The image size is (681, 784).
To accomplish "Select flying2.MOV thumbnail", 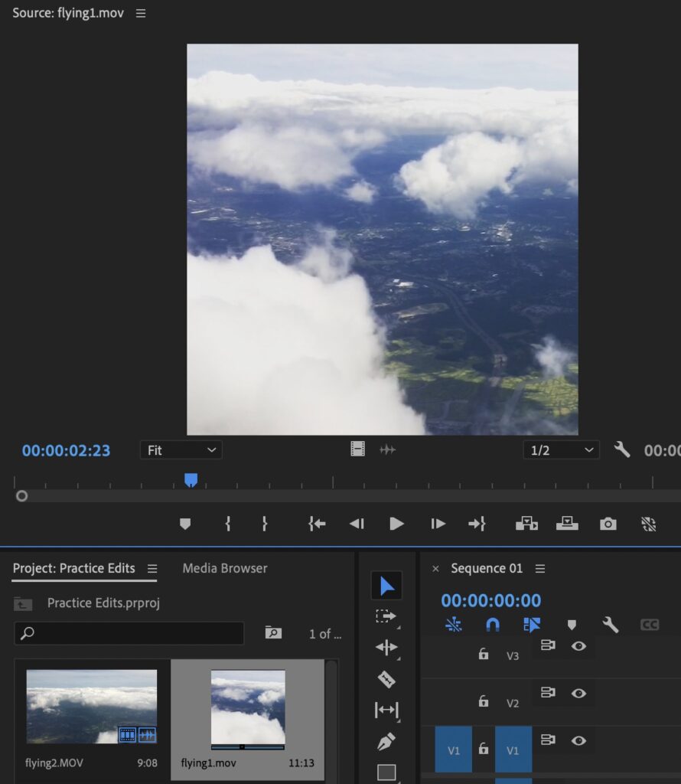I will pos(91,707).
